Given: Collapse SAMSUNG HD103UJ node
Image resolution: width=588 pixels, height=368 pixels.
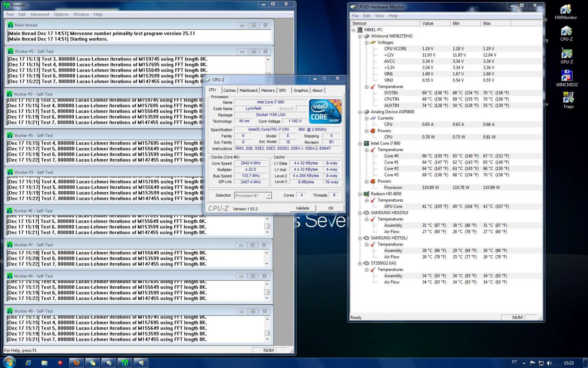Looking at the screenshot, I should point(360,212).
